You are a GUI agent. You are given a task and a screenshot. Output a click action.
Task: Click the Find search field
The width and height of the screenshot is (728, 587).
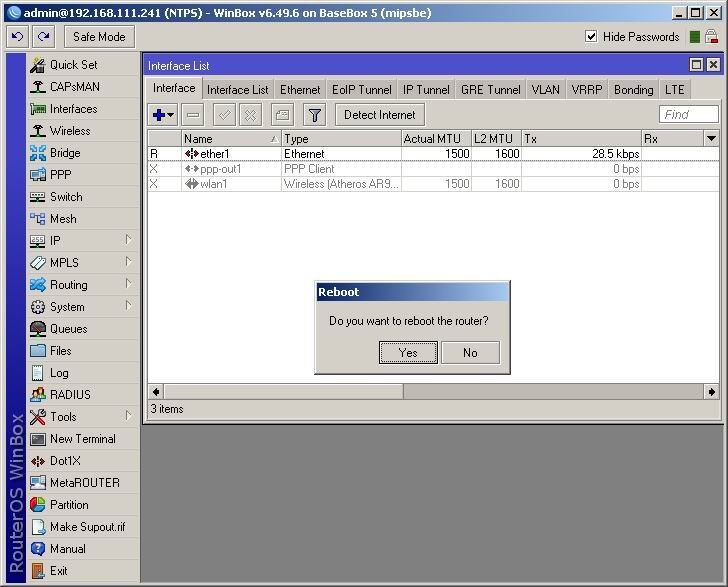tap(688, 115)
